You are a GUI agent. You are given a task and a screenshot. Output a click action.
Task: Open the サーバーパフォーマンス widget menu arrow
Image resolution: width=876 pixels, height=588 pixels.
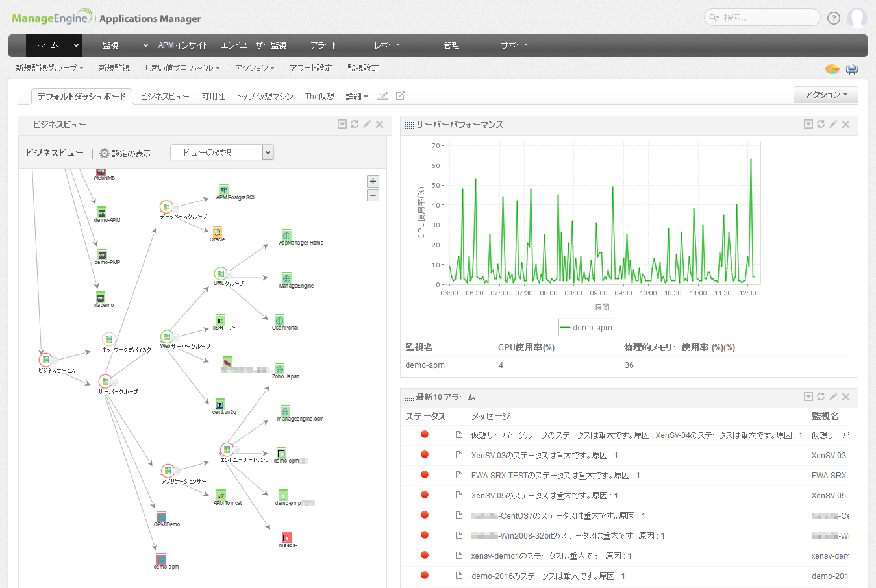point(808,124)
